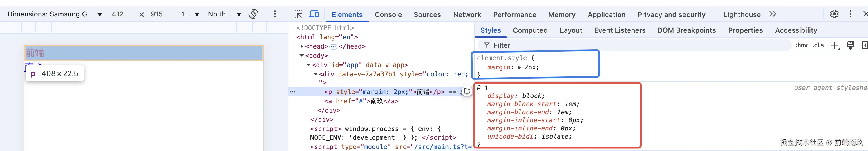Toggle .cls element classes panel

tap(818, 45)
